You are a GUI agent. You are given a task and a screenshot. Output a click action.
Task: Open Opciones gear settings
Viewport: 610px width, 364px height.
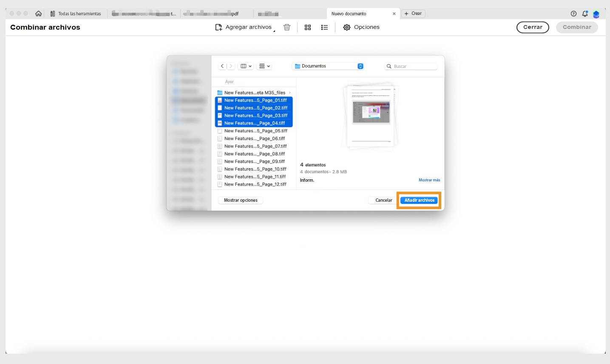(361, 27)
